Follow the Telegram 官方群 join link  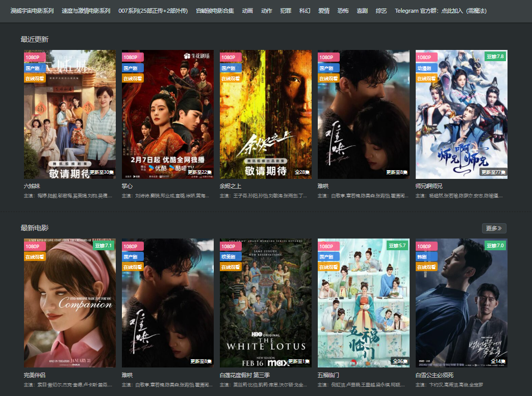click(440, 11)
